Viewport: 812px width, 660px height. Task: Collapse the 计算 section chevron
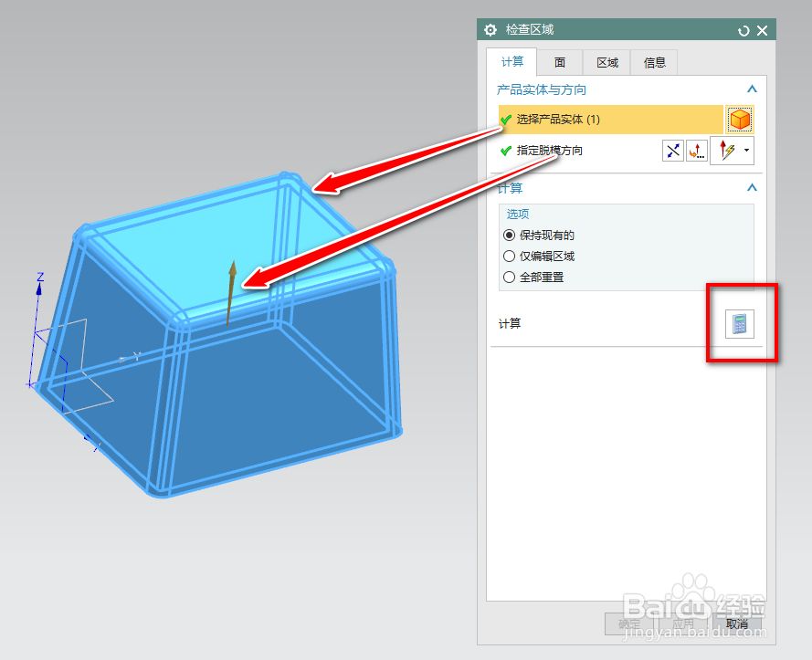tap(752, 188)
